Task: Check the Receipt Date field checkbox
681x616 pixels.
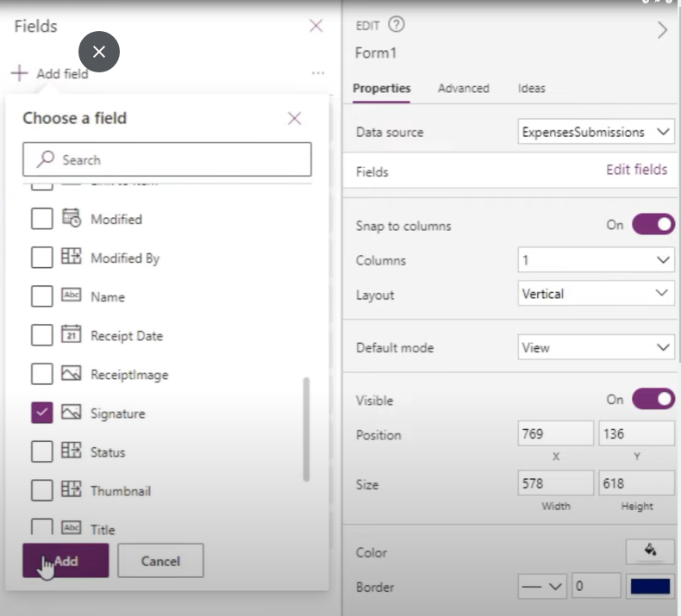Action: [42, 335]
